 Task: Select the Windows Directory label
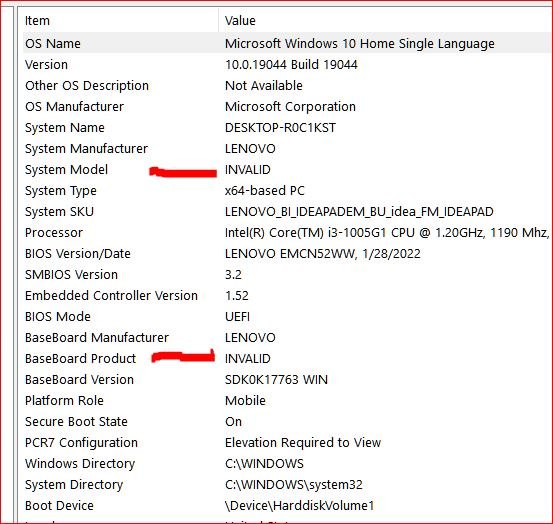[x=80, y=464]
